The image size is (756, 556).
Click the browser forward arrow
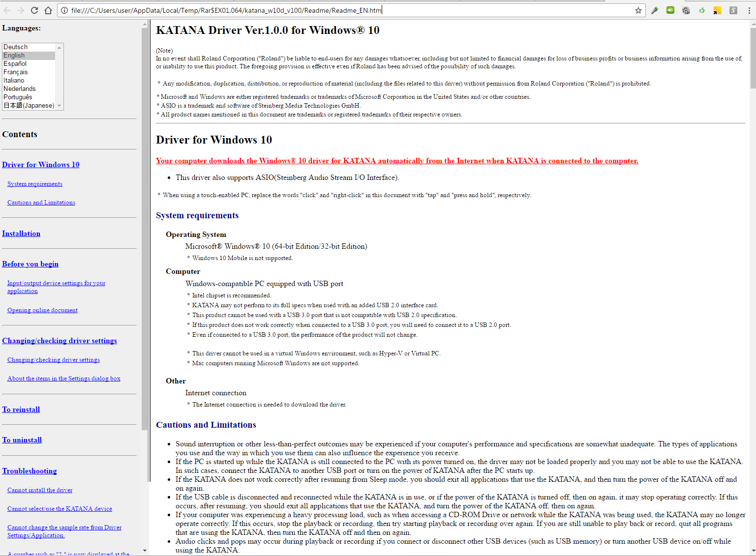click(x=20, y=10)
